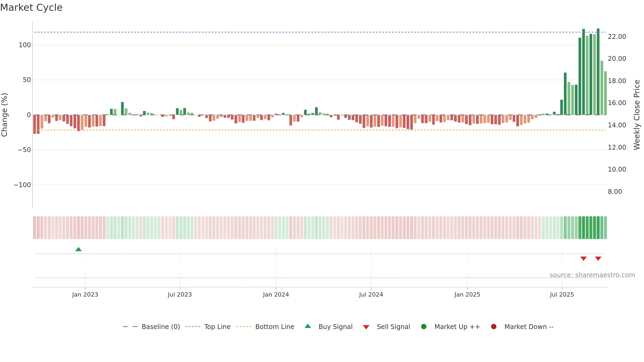Click the Jul 2025 axis label

(x=562, y=295)
